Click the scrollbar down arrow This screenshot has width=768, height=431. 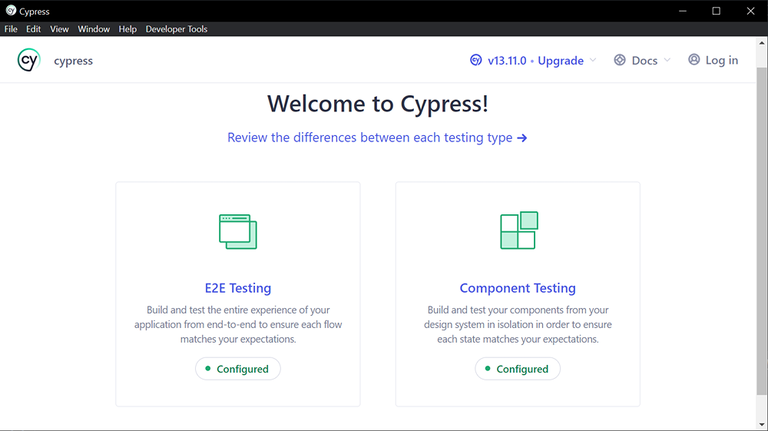[x=762, y=425]
